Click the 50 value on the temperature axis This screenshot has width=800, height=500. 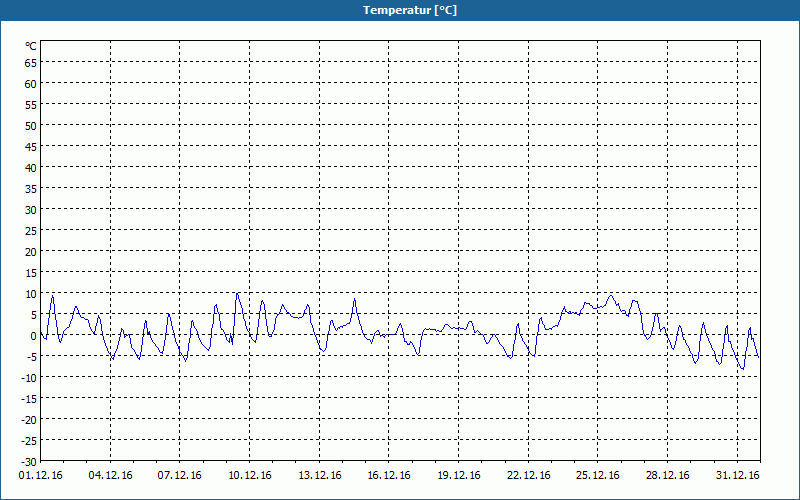(31, 126)
